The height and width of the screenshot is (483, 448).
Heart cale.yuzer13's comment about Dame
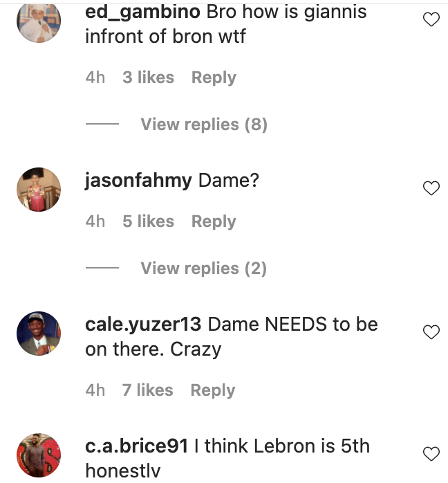431,332
